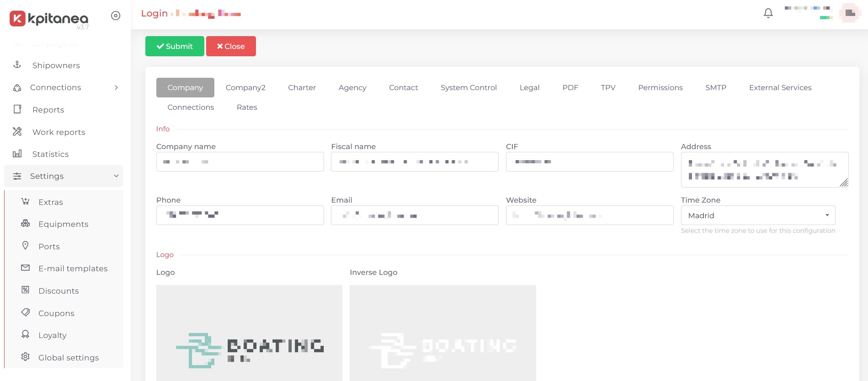Open the Charter tab

(x=302, y=87)
